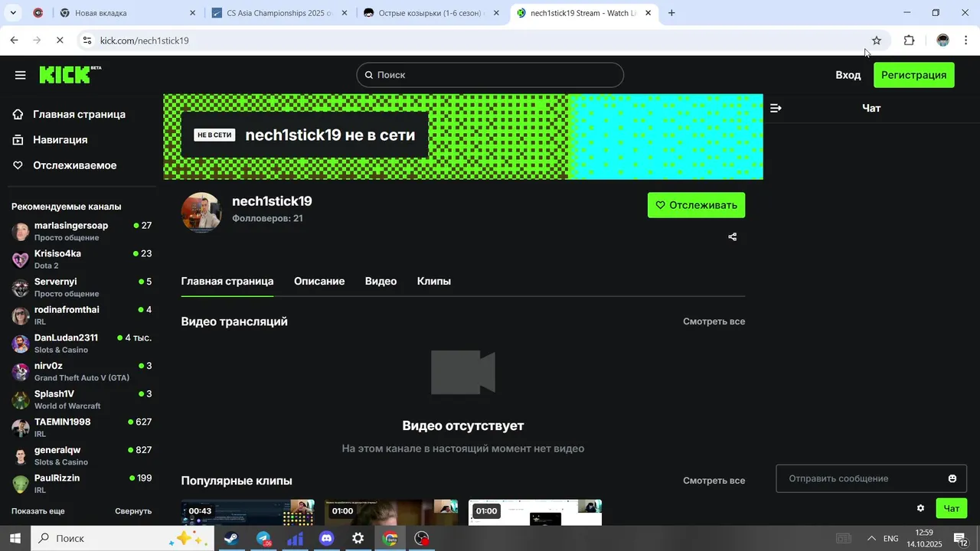Image resolution: width=980 pixels, height=551 pixels.
Task: Click the Вход login button
Action: click(848, 75)
